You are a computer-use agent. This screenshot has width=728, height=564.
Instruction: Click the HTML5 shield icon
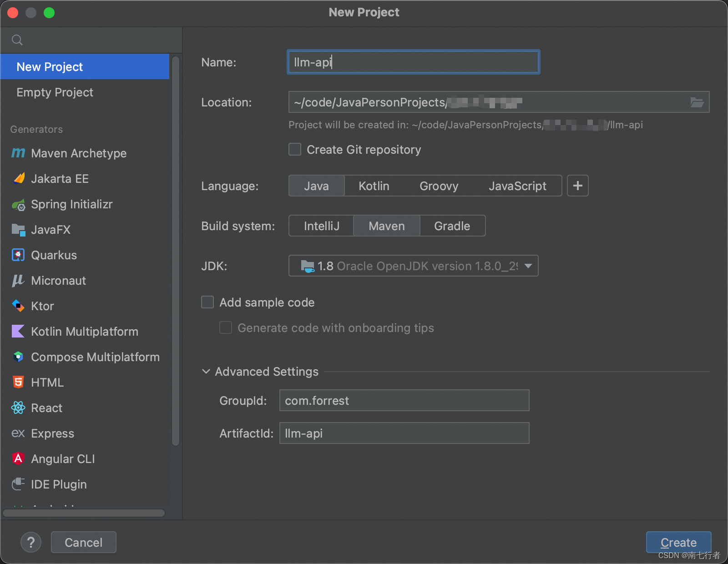[18, 383]
